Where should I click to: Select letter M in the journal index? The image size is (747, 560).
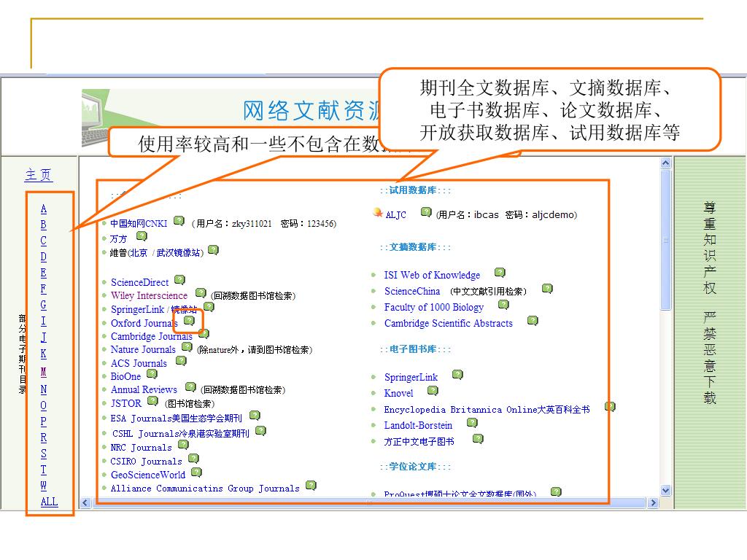43,372
